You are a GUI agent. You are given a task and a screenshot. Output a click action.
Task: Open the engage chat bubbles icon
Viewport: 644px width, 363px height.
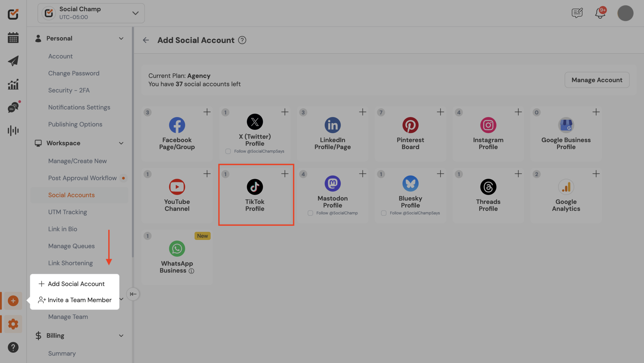[x=13, y=107]
